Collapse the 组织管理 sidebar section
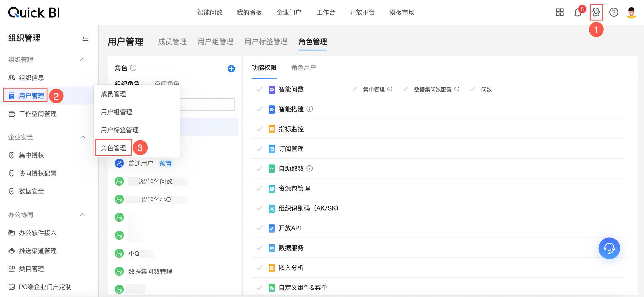Image resolution: width=644 pixels, height=297 pixels. point(83,59)
